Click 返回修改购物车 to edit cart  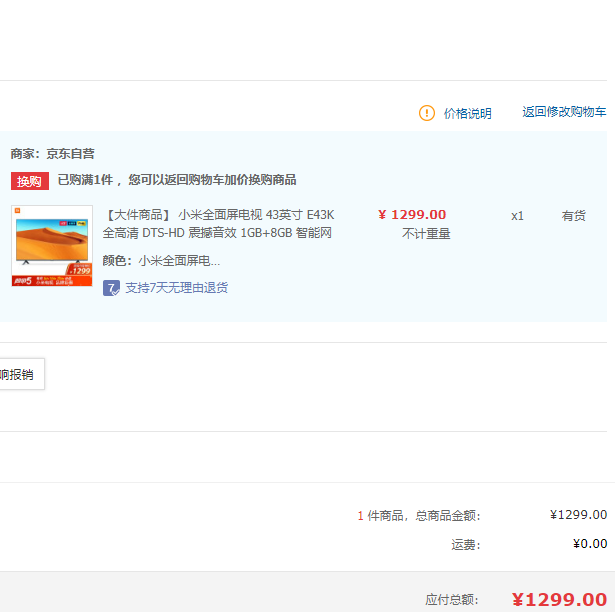(x=564, y=112)
